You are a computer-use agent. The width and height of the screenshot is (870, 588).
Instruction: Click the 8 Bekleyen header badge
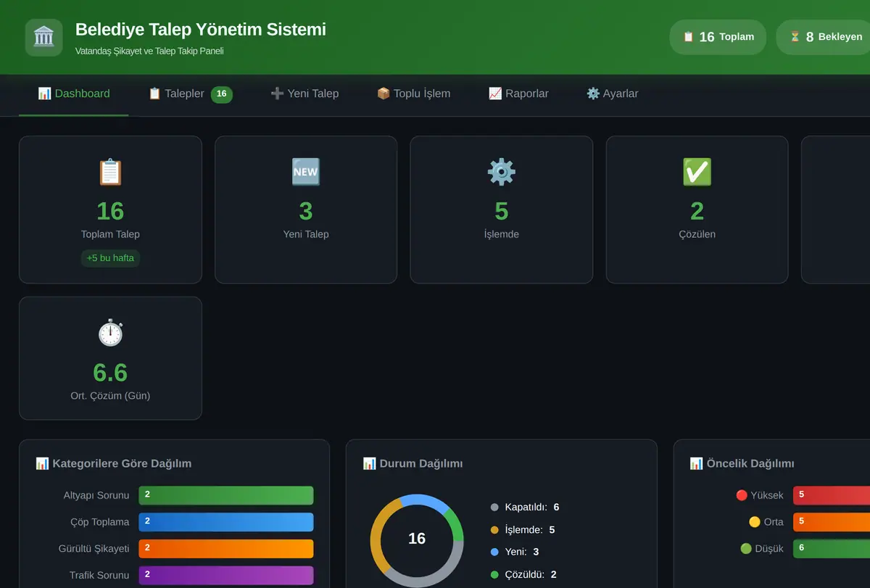824,37
